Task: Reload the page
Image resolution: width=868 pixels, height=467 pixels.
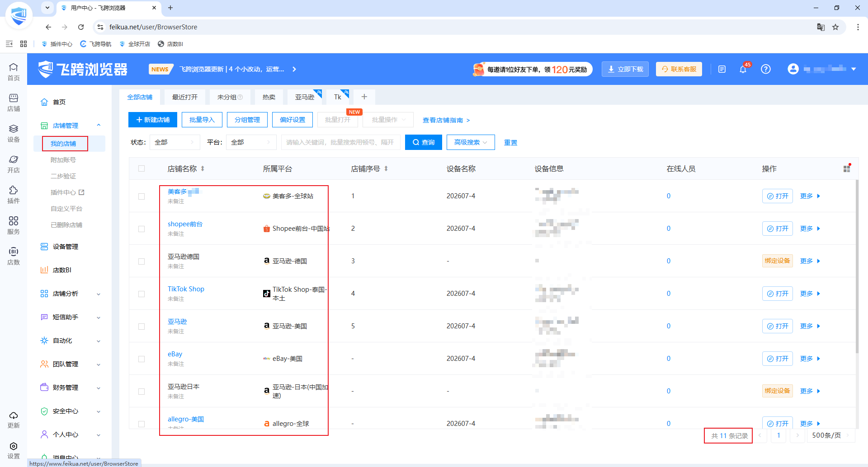Action: coord(81,27)
